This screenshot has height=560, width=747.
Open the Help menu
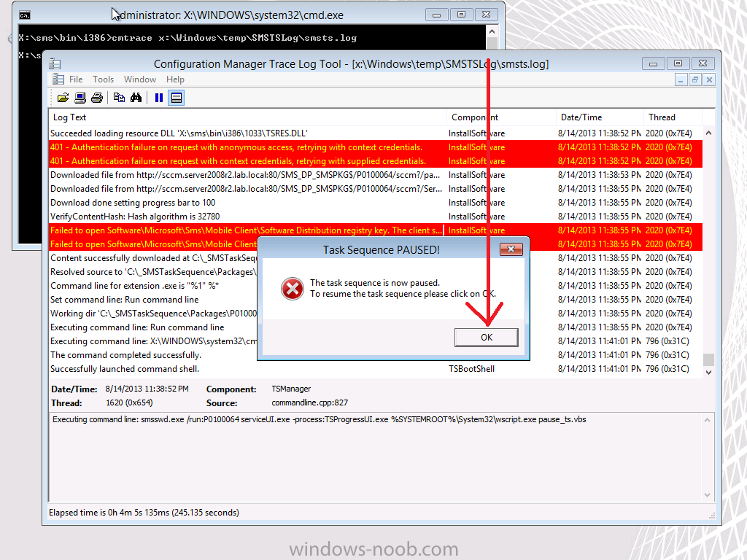(175, 79)
